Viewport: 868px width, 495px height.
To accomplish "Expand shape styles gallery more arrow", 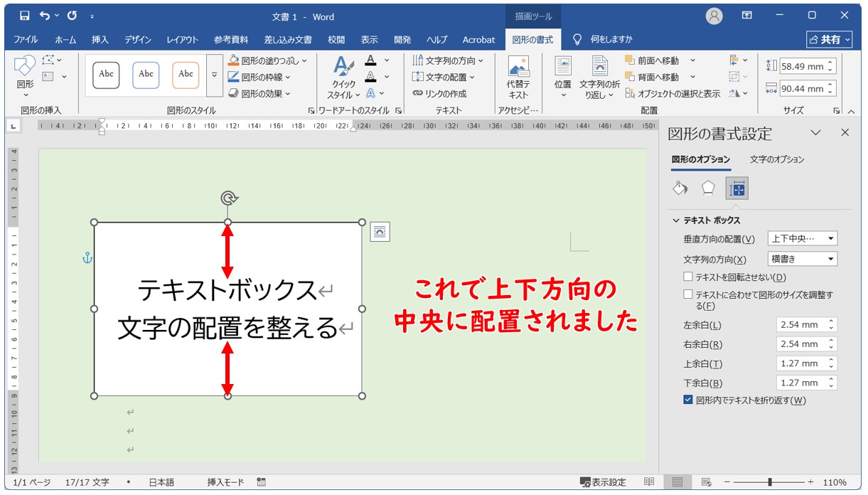I will (215, 75).
